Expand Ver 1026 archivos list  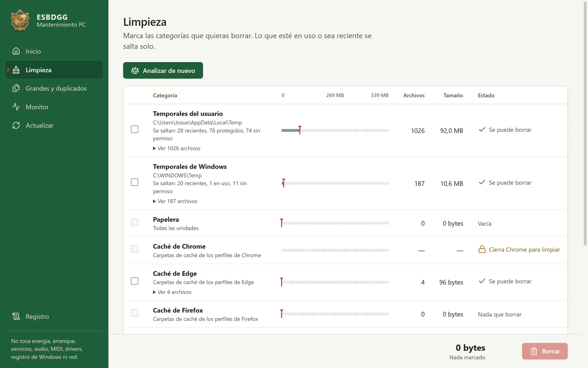click(x=177, y=148)
